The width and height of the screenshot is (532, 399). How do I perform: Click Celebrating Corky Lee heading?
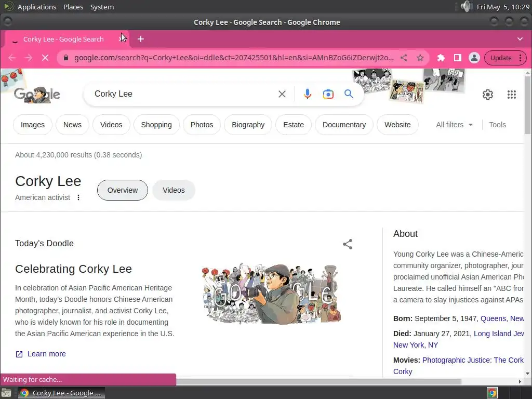coord(73,269)
